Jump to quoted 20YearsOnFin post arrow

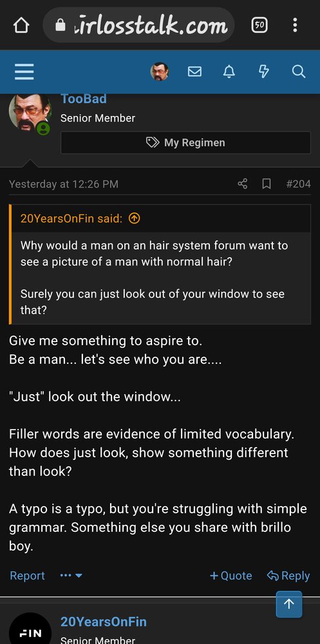coord(135,218)
